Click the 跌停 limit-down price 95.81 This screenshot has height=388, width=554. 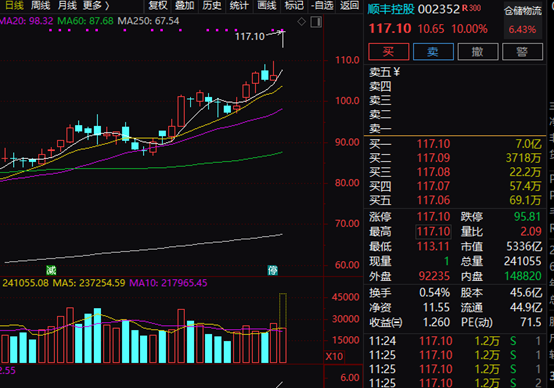528,217
